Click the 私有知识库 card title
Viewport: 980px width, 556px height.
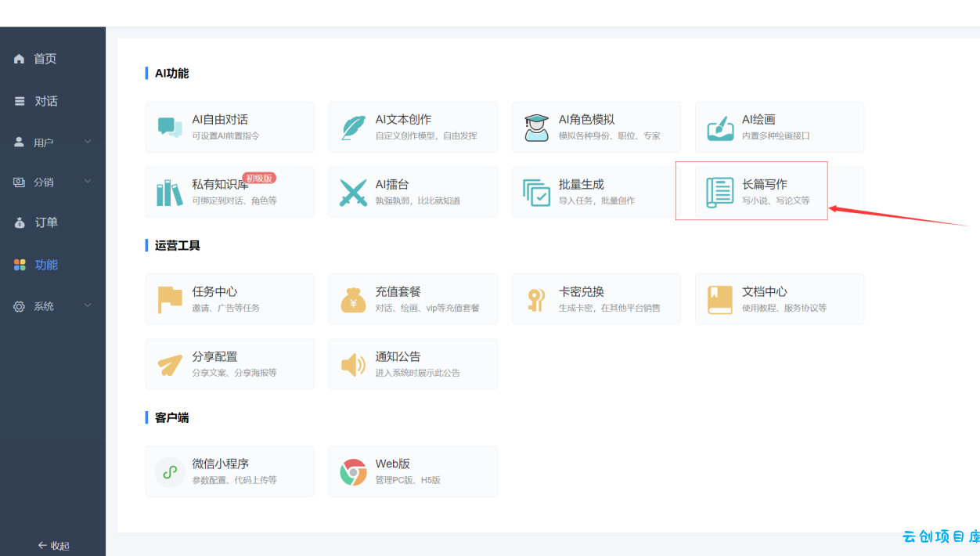coord(220,185)
